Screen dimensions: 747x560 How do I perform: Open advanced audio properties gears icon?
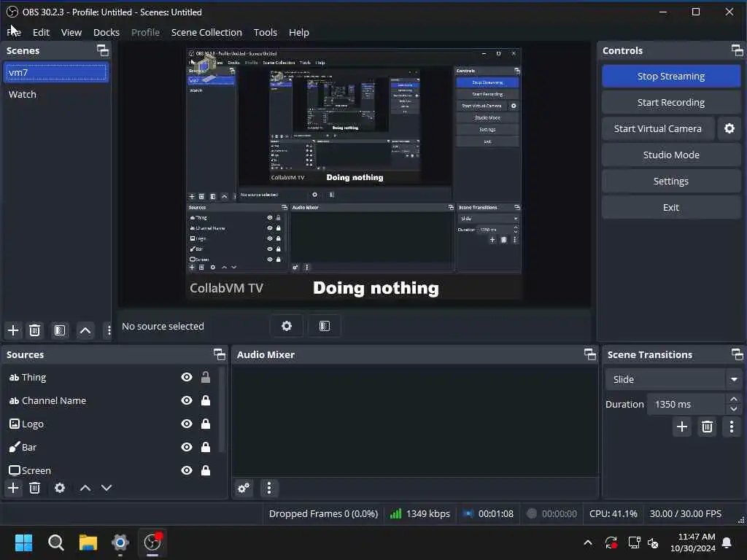[x=244, y=488]
